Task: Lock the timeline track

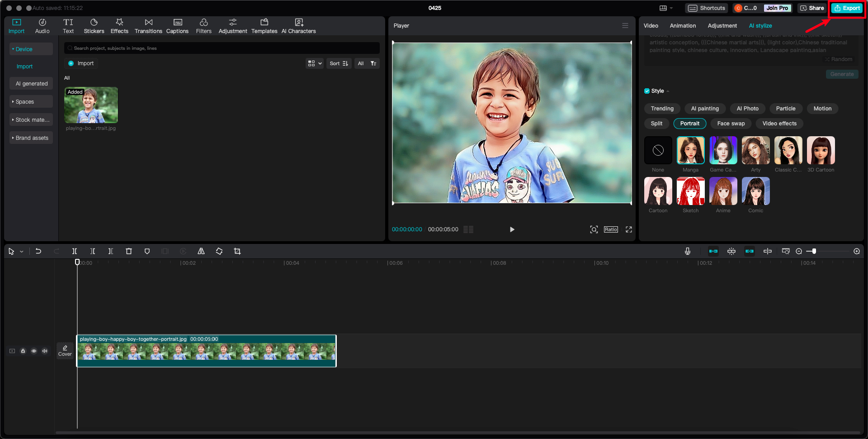Action: (23, 351)
